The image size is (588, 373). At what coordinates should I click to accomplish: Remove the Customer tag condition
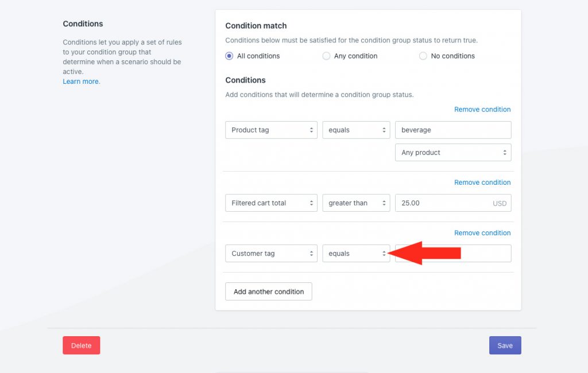(x=482, y=233)
